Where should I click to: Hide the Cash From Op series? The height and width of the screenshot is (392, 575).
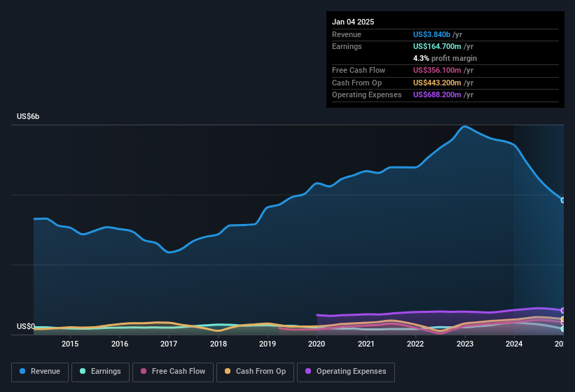pyautogui.click(x=255, y=372)
